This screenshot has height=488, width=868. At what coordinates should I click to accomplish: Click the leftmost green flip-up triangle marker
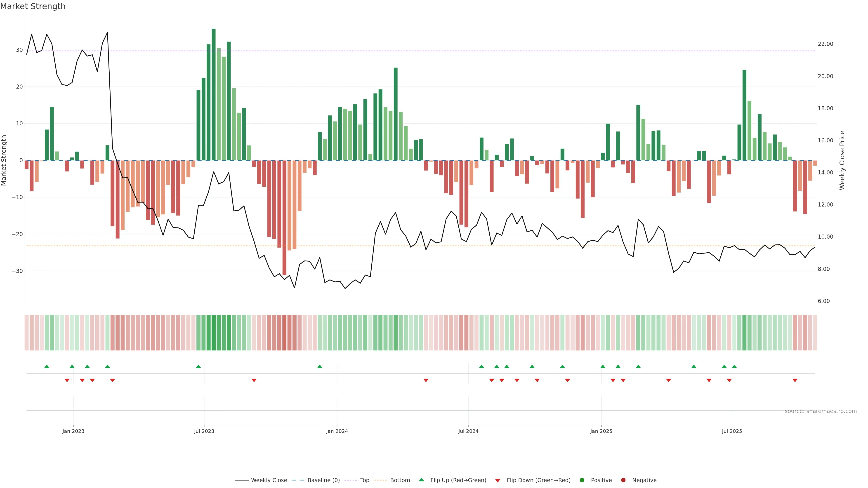[x=47, y=366]
